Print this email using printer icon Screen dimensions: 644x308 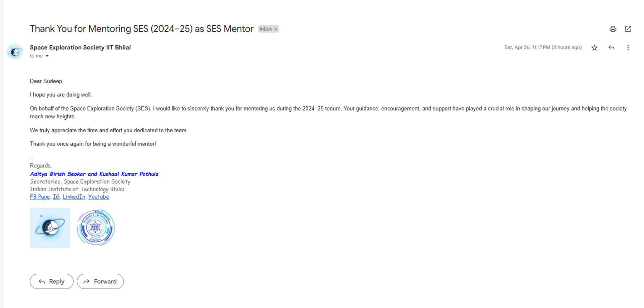pyautogui.click(x=613, y=29)
